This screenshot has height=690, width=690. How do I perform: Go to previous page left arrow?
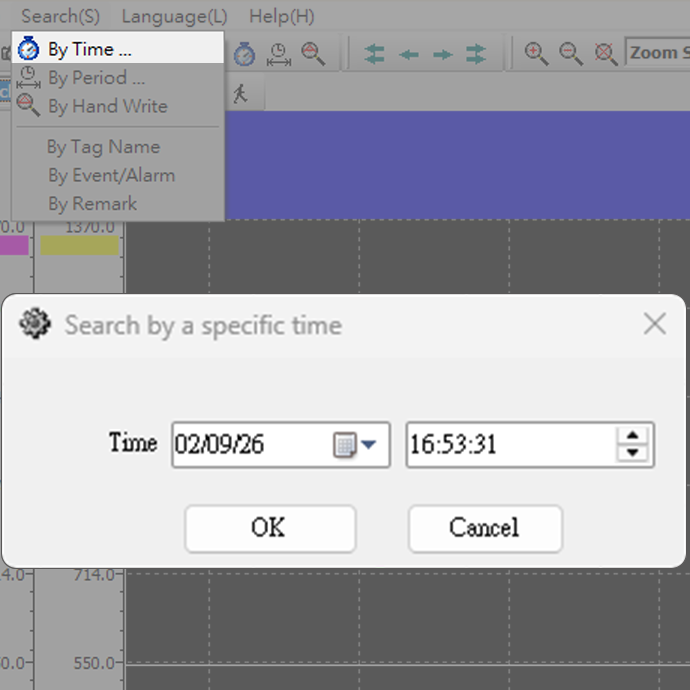tap(409, 54)
